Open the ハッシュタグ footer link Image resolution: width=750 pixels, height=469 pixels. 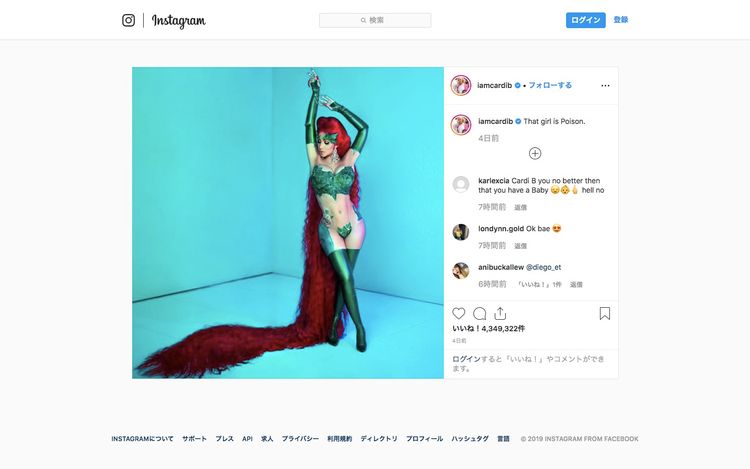pyautogui.click(x=470, y=439)
